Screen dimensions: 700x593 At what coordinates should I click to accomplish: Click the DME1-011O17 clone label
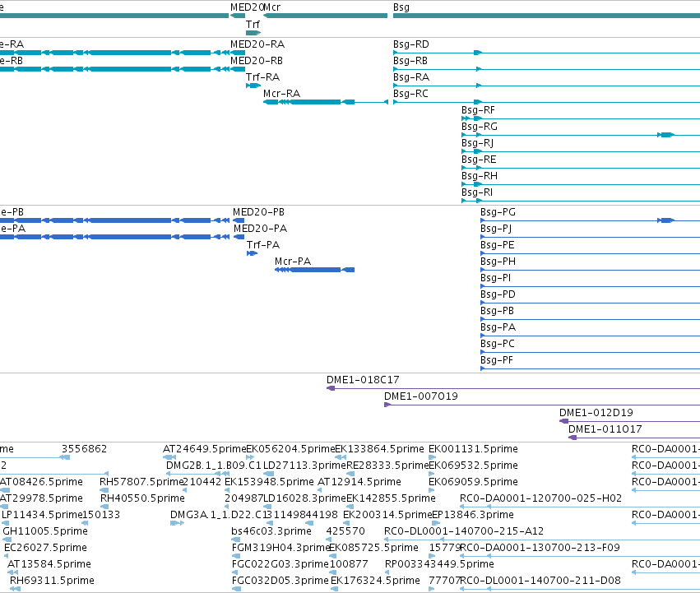605,429
